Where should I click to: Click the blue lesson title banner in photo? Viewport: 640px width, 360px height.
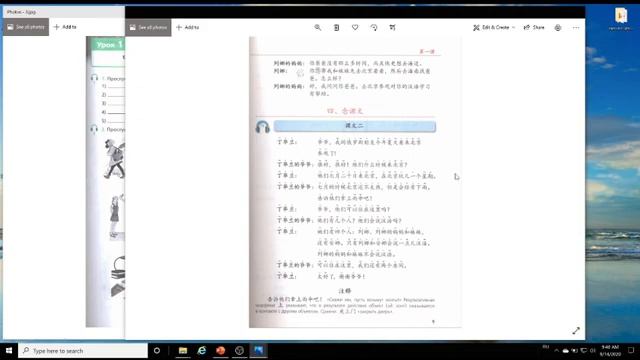(x=354, y=126)
